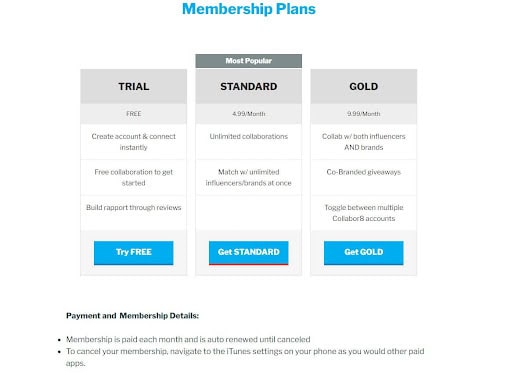The width and height of the screenshot is (512, 387).
Task: Click 'Build rapport through reviews' row
Action: [134, 213]
